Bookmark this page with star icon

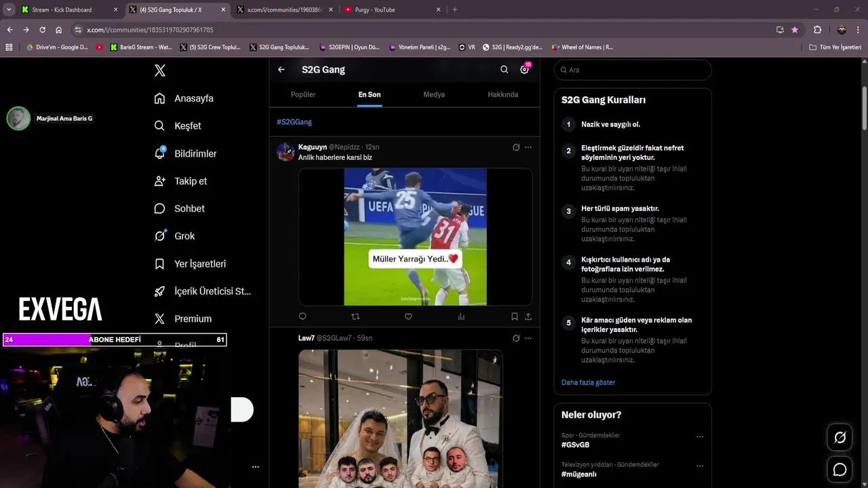795,30
